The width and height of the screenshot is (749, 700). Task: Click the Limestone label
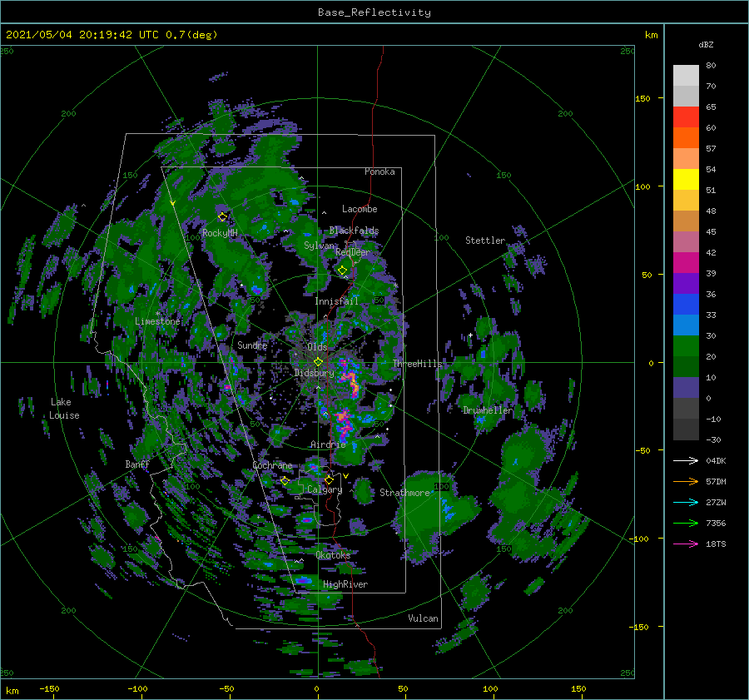[157, 321]
